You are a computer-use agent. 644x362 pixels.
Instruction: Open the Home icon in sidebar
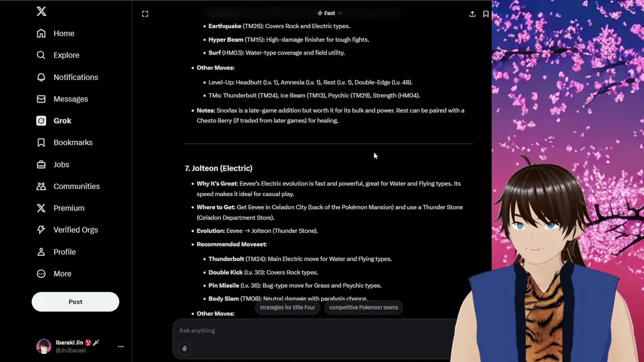coord(41,33)
